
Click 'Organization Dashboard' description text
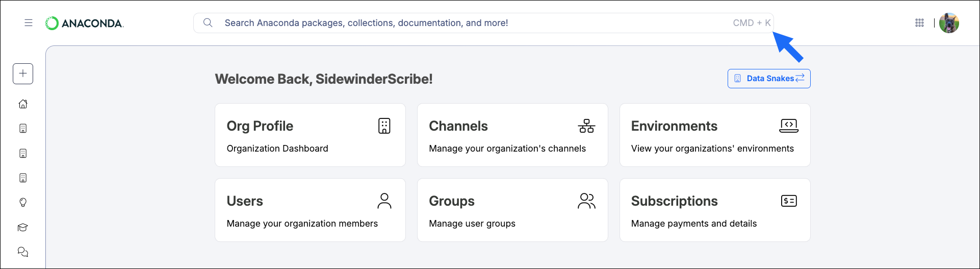click(x=277, y=149)
